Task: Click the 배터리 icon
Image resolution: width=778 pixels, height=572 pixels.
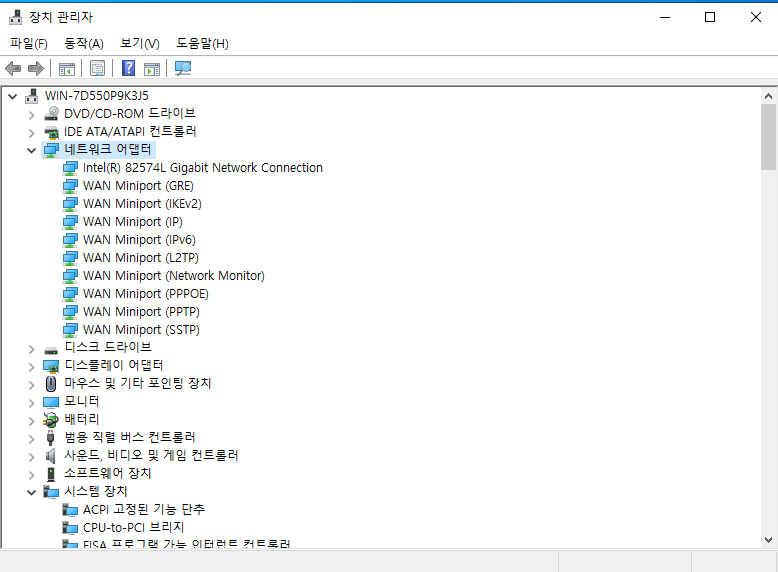Action: 50,420
